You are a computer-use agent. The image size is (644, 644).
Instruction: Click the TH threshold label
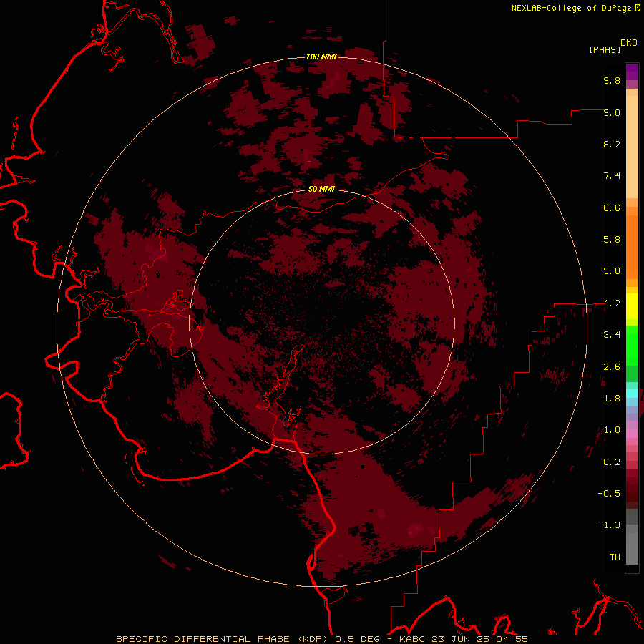[615, 557]
